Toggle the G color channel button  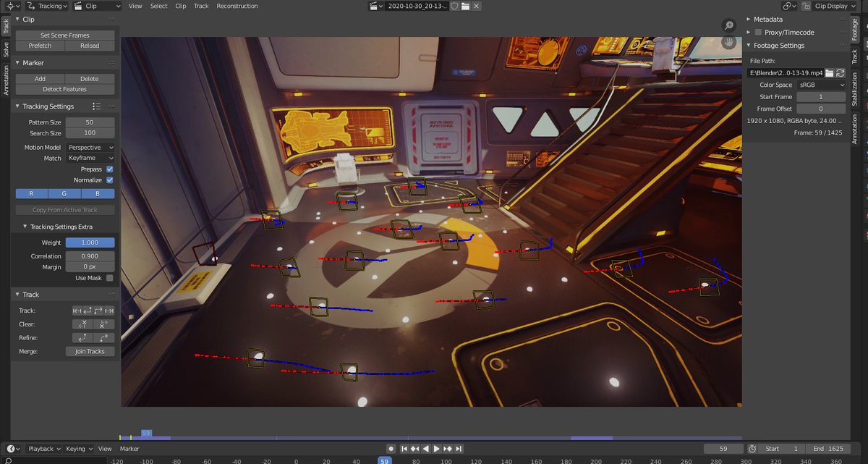pos(64,193)
